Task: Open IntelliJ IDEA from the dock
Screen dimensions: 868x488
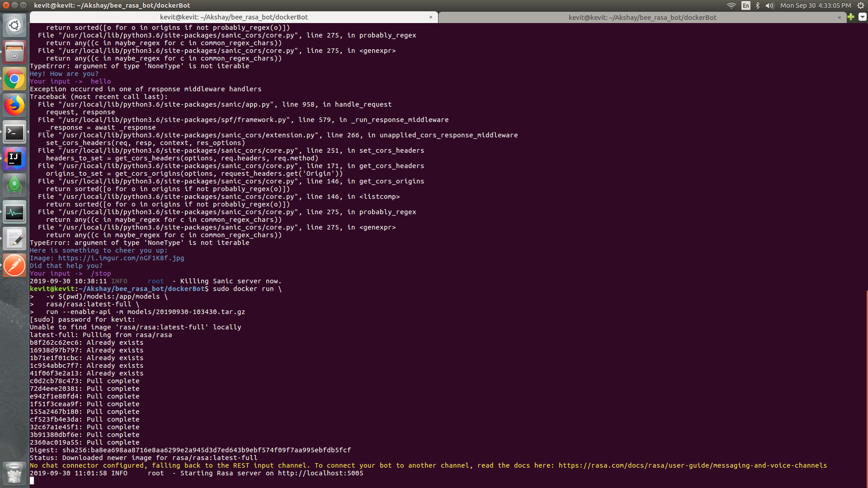Action: [x=14, y=159]
